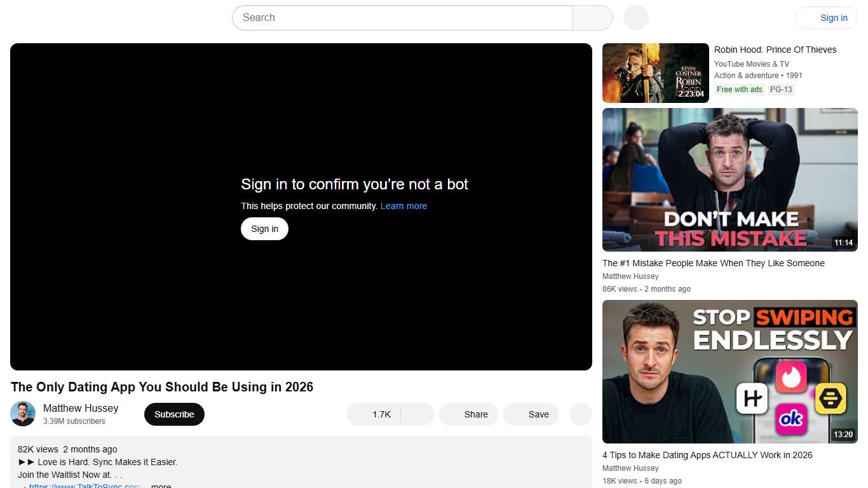
Task: Click the voice search microphone
Action: (x=635, y=17)
